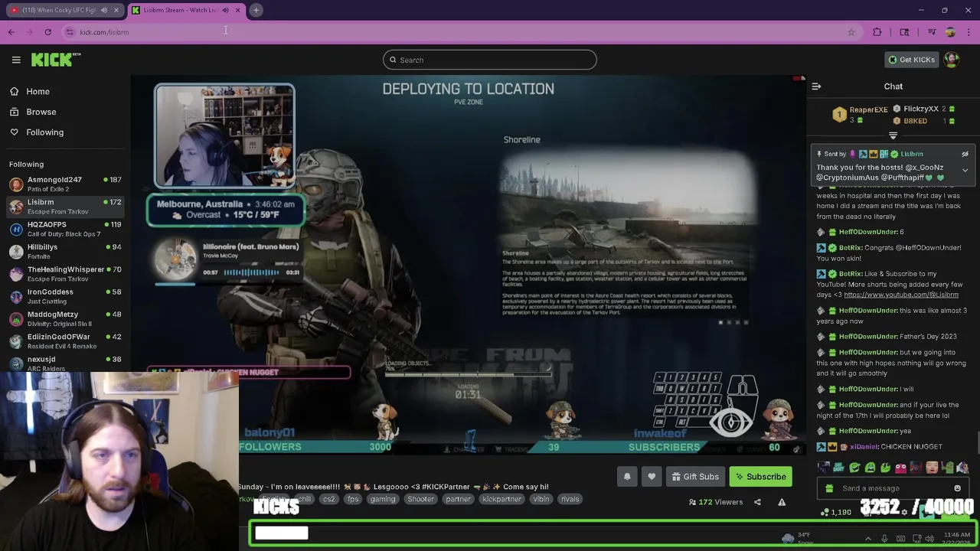The image size is (980, 551).
Task: Click xiDaniel username in chat
Action: (863, 447)
